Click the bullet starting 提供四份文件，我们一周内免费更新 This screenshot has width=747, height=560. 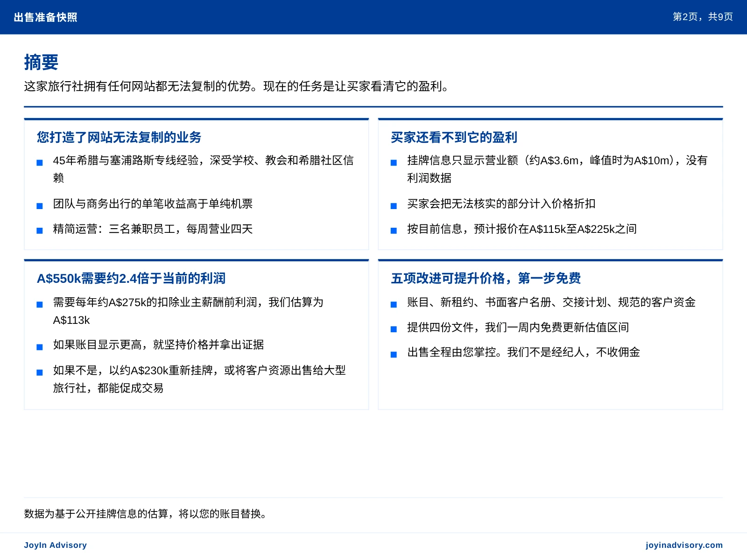[x=518, y=327]
